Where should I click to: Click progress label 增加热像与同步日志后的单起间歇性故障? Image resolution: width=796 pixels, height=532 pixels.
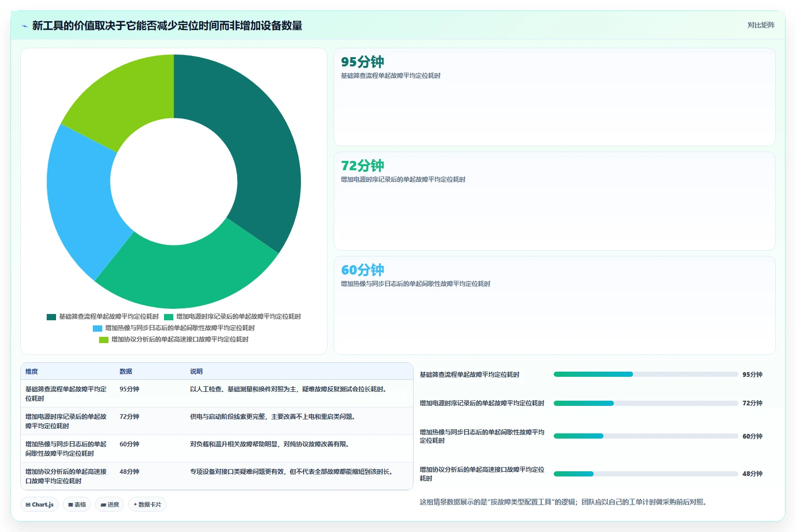[482, 436]
